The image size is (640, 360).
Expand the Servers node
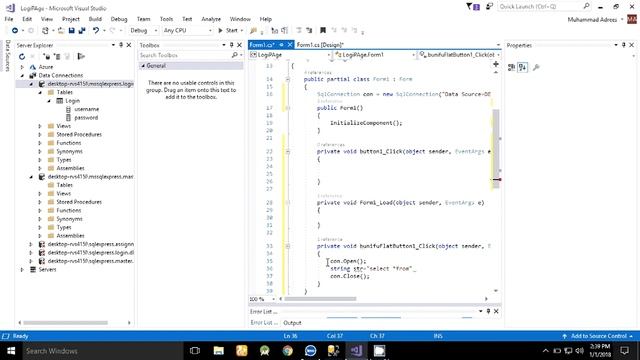click(x=22, y=270)
